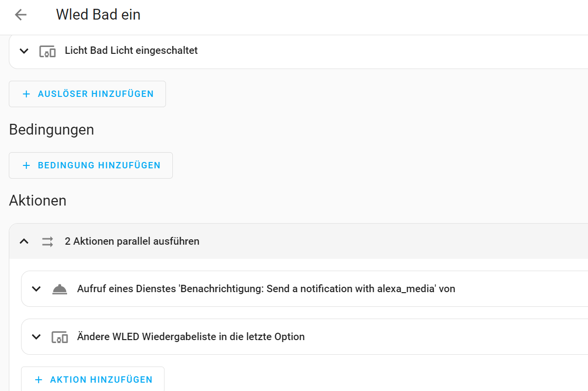Collapse the 2 Aktionen parallel ausführen block
The image size is (588, 391).
point(24,241)
